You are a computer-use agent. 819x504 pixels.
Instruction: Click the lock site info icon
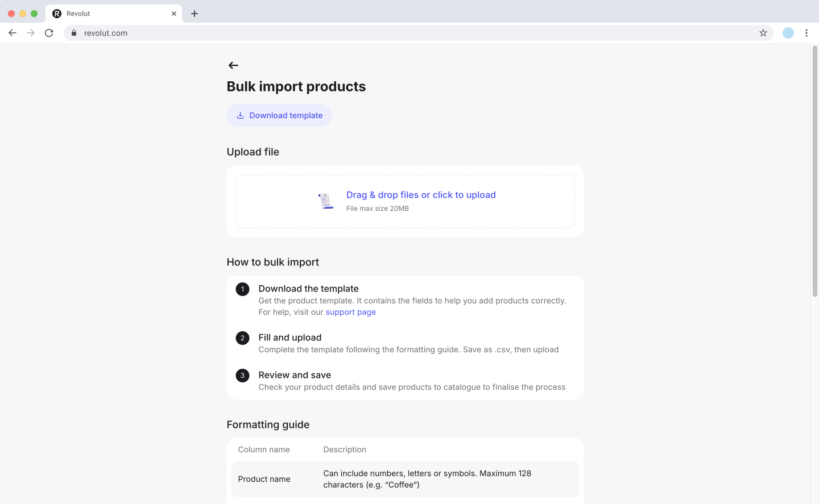pyautogui.click(x=74, y=33)
